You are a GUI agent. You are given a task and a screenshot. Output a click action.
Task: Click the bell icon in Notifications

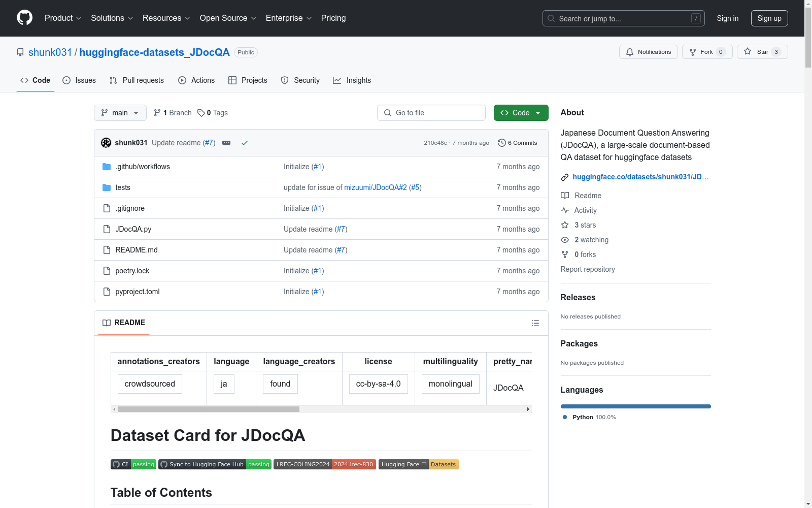click(x=630, y=52)
